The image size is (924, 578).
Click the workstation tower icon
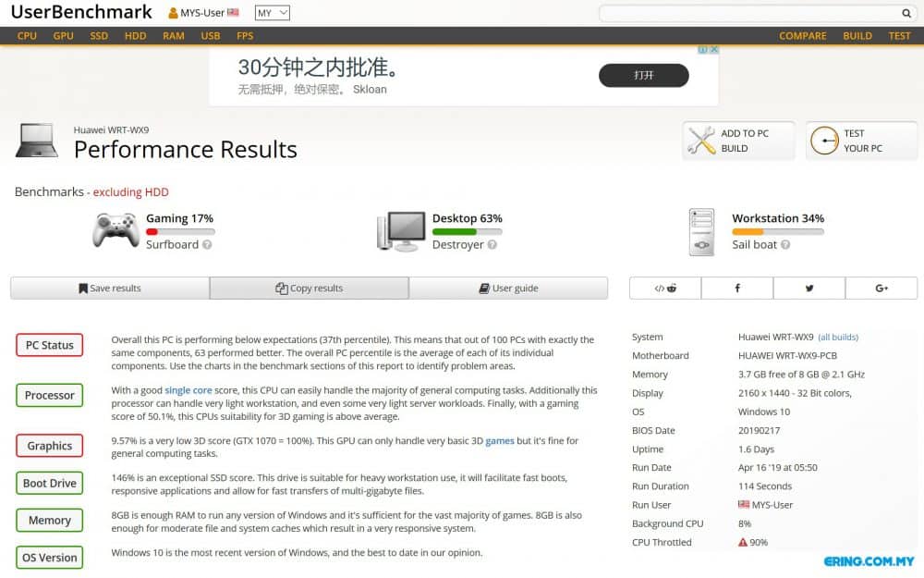pyautogui.click(x=702, y=232)
